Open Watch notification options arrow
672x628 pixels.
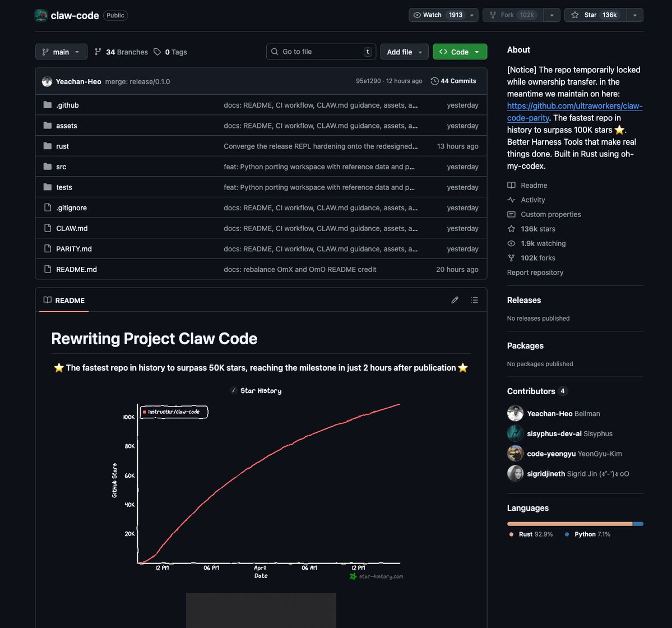coord(472,15)
